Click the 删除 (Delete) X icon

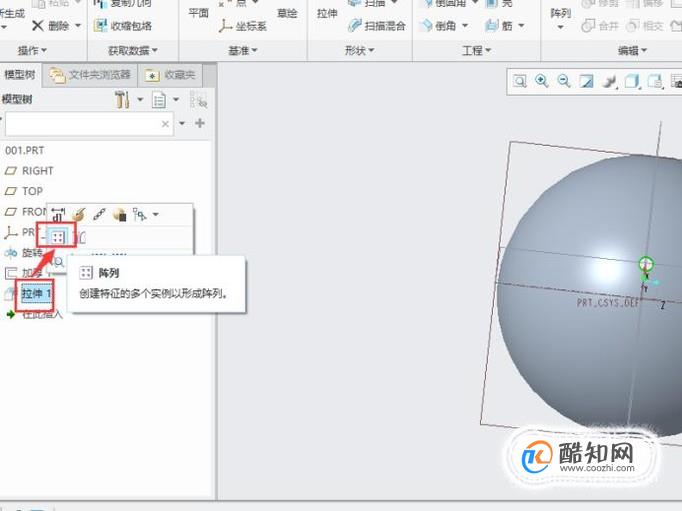click(38, 26)
